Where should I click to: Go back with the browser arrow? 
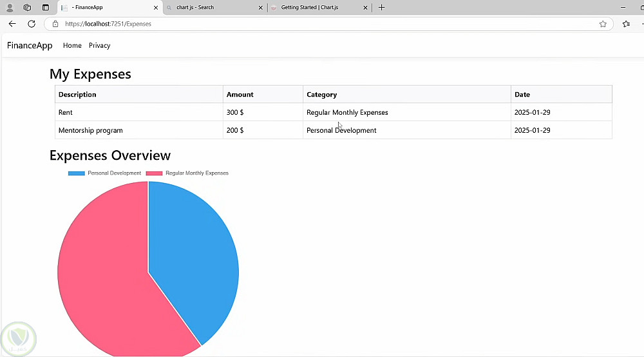[x=12, y=24]
